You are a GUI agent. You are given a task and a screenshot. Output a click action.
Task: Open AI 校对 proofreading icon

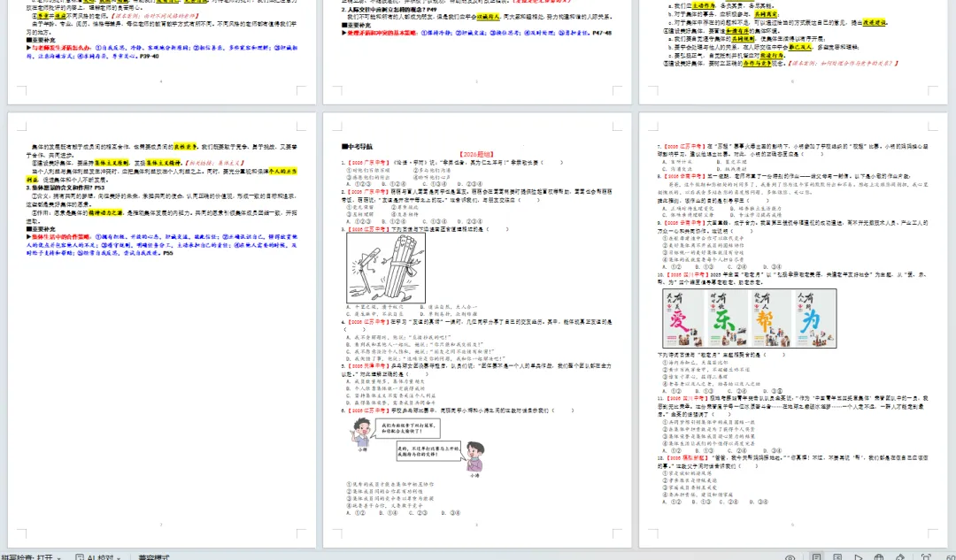pyautogui.click(x=80, y=557)
